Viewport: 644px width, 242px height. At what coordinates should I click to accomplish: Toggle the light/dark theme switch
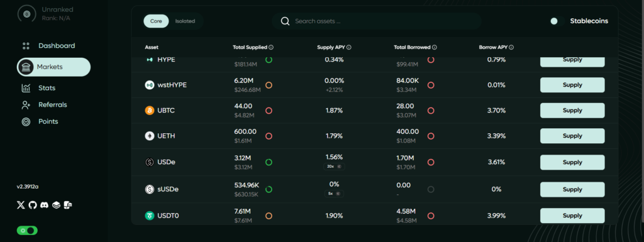pos(27,231)
